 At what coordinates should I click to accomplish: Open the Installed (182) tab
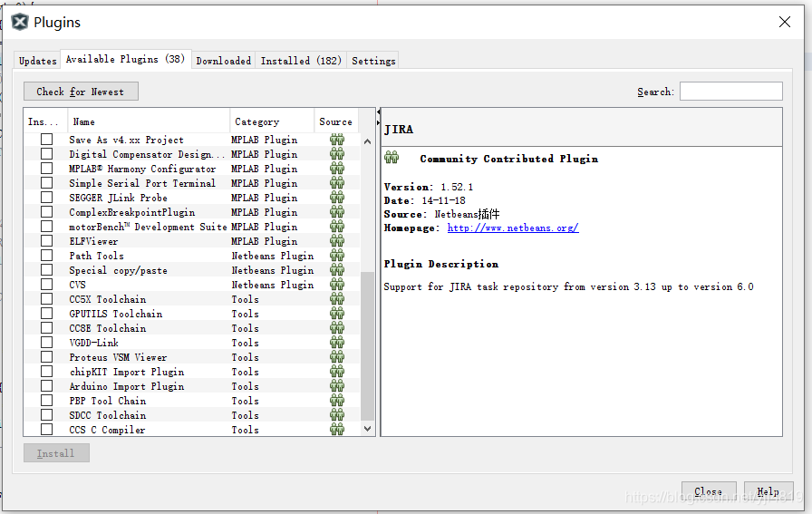point(301,61)
